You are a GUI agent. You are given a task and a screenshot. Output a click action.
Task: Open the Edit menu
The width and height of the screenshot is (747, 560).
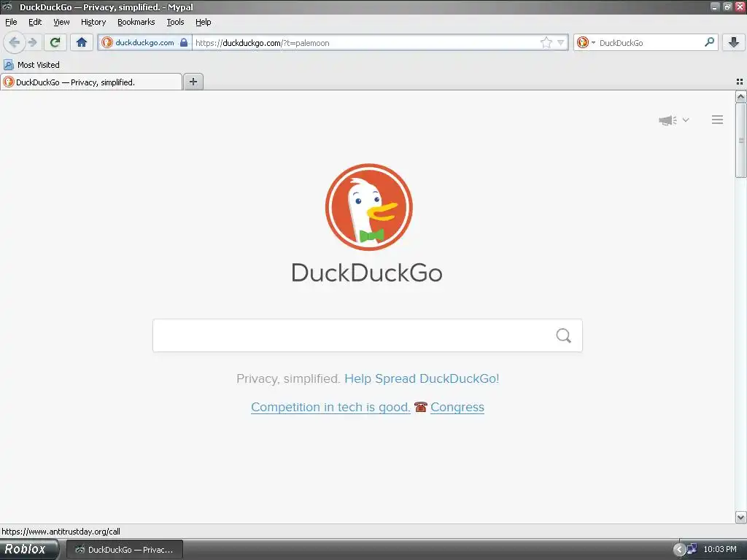tap(35, 22)
